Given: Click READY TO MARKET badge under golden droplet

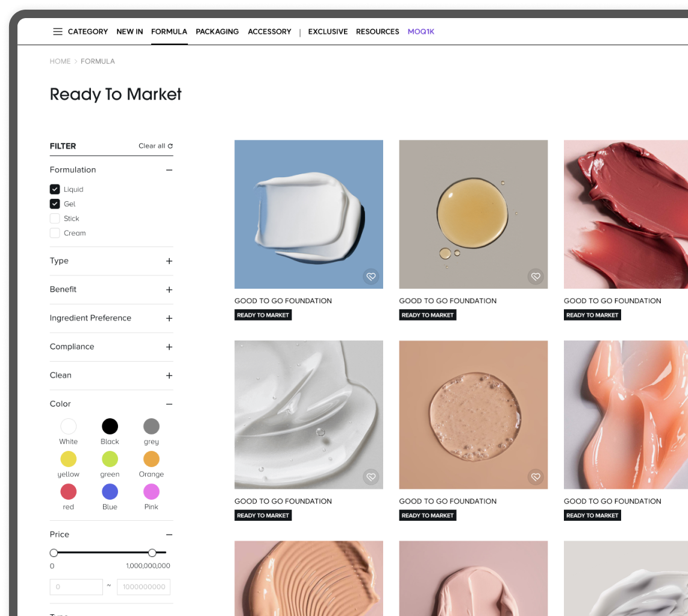Looking at the screenshot, I should click(428, 315).
